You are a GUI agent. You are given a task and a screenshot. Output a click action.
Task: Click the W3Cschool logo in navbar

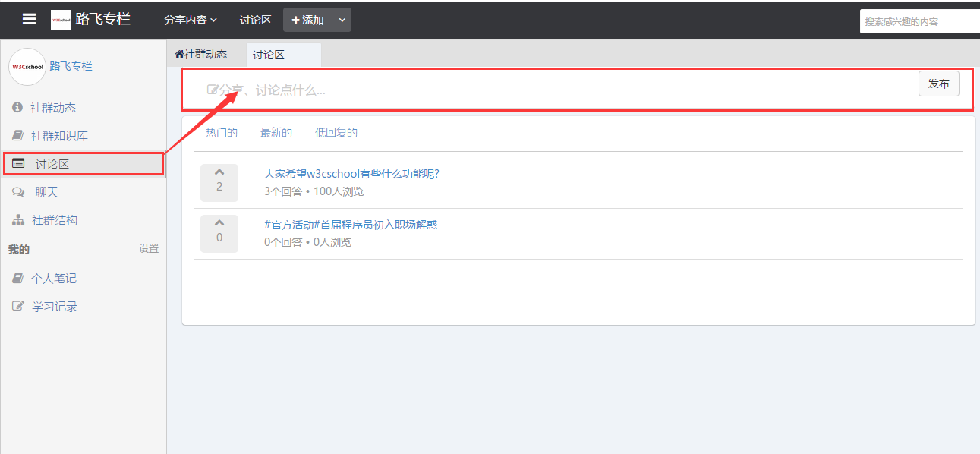[61, 20]
